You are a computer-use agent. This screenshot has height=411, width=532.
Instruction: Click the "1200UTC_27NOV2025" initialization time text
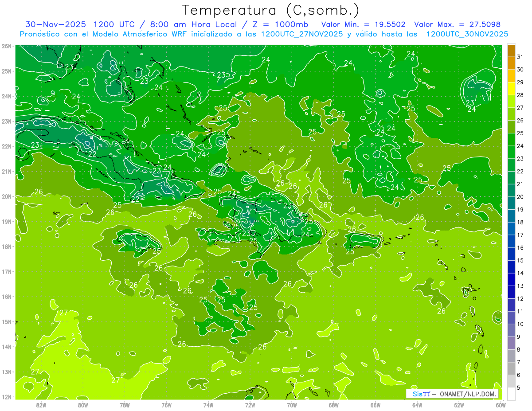301,34
